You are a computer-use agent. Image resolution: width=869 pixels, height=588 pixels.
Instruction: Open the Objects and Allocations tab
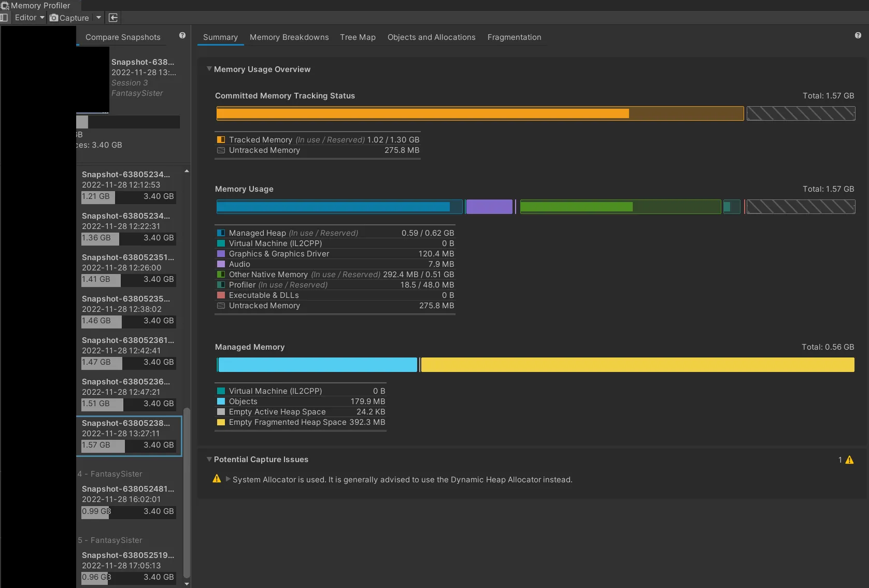coord(431,37)
